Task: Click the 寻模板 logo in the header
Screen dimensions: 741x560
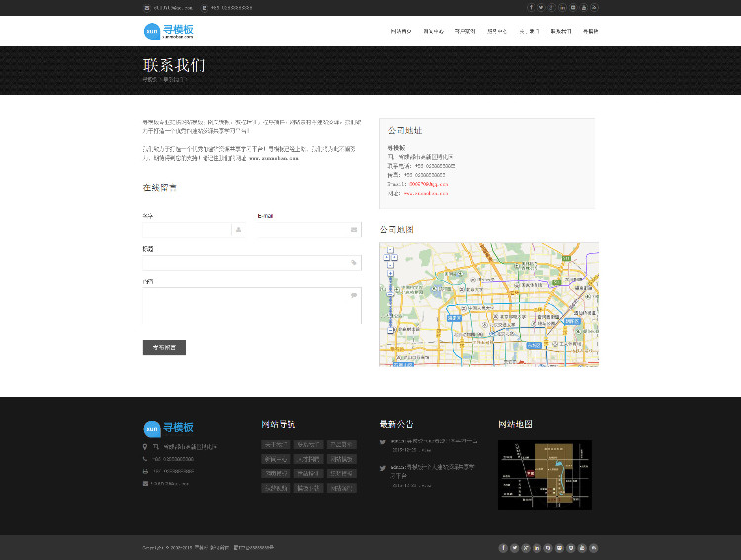Action: 169,31
